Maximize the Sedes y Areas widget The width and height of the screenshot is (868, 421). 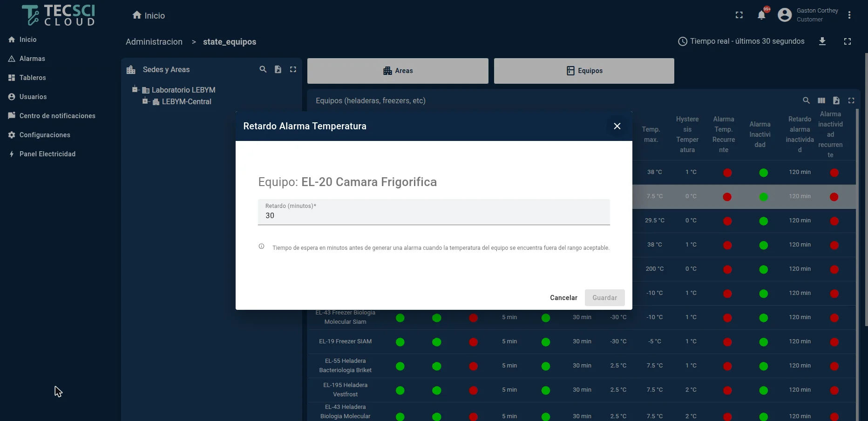coord(293,69)
